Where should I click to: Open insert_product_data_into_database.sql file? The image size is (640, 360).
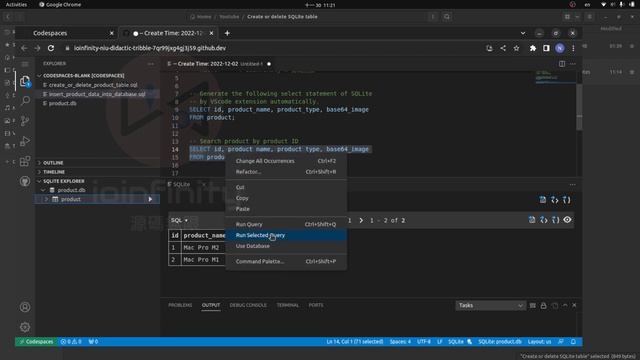(x=97, y=94)
